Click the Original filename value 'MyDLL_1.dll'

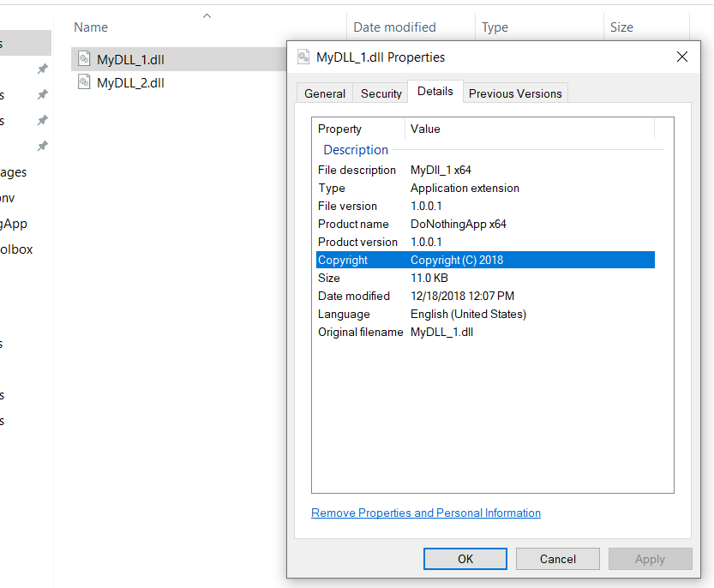[441, 332]
